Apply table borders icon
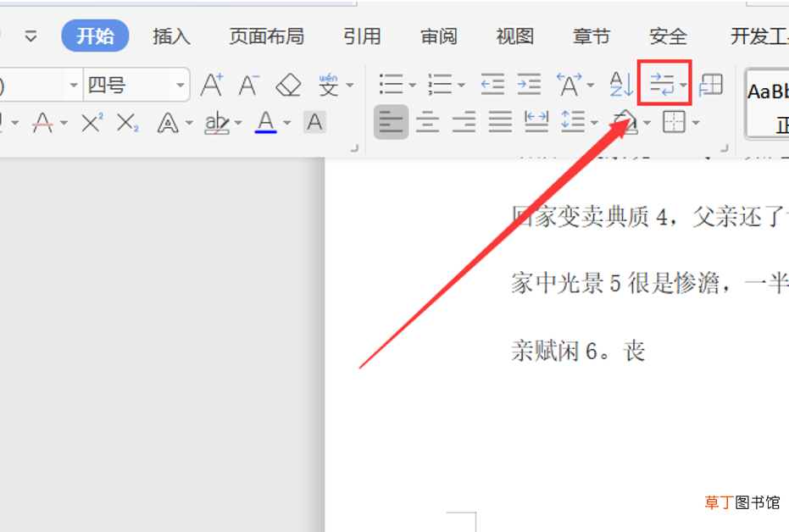Viewport: 789px width, 532px height. (x=675, y=122)
